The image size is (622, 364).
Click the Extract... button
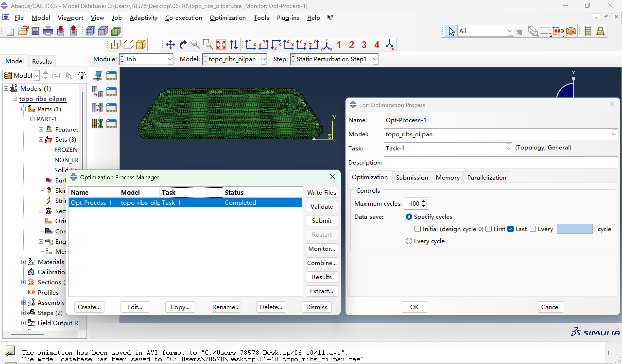point(322,291)
